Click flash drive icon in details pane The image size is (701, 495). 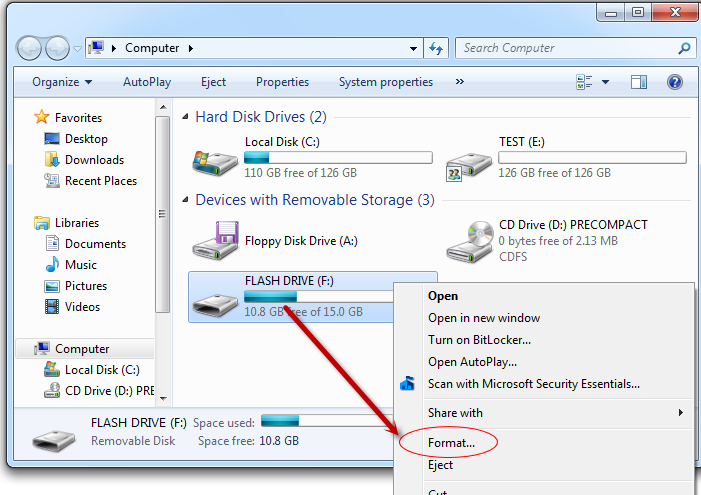click(x=54, y=440)
